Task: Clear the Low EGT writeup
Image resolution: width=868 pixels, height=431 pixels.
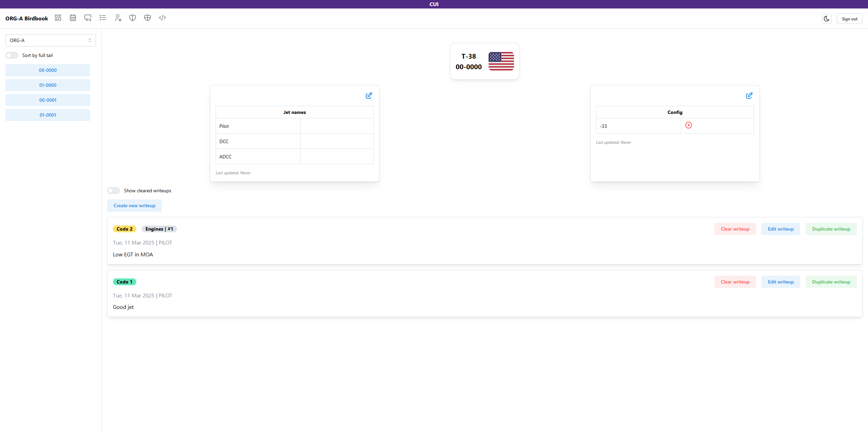Action: click(x=735, y=229)
